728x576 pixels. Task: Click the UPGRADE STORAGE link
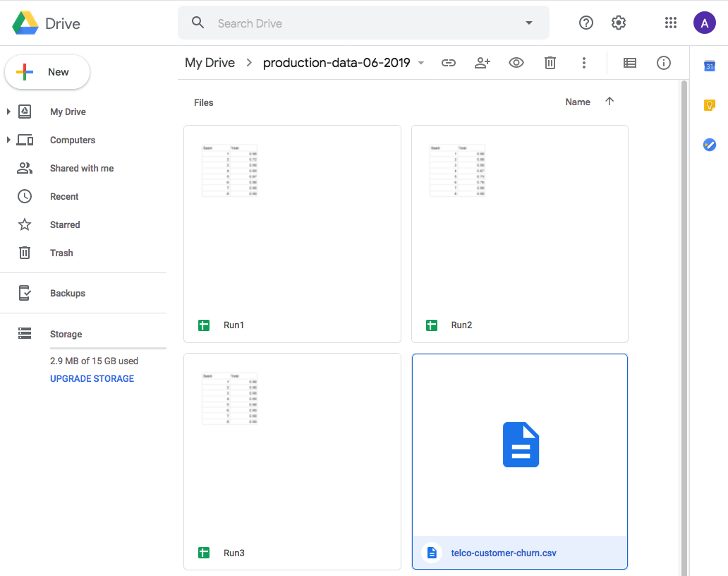click(x=92, y=378)
